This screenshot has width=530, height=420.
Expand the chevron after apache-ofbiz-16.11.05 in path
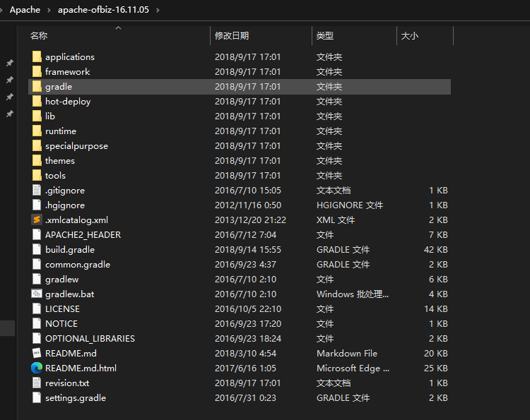coord(157,10)
